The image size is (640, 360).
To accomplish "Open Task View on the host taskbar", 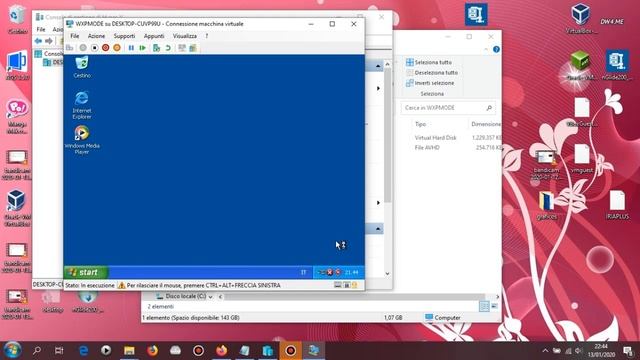I will tap(59, 350).
